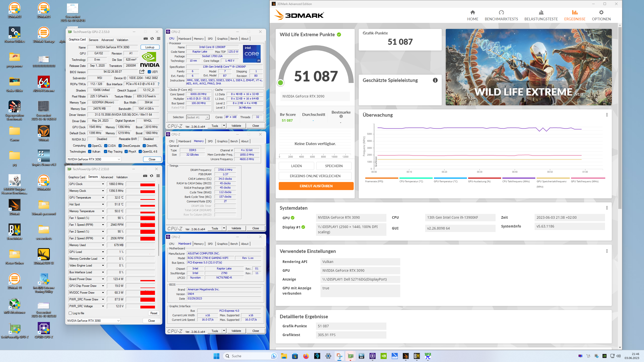Open the 3DMark HOME section
Screen dimensions: 644x362
point(472,15)
